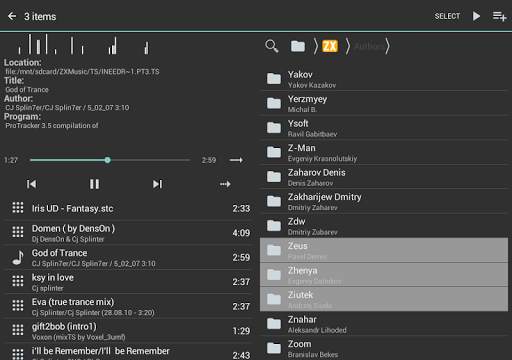Deselect the highlighted Zeus folder
The image size is (512, 360).
point(384,250)
